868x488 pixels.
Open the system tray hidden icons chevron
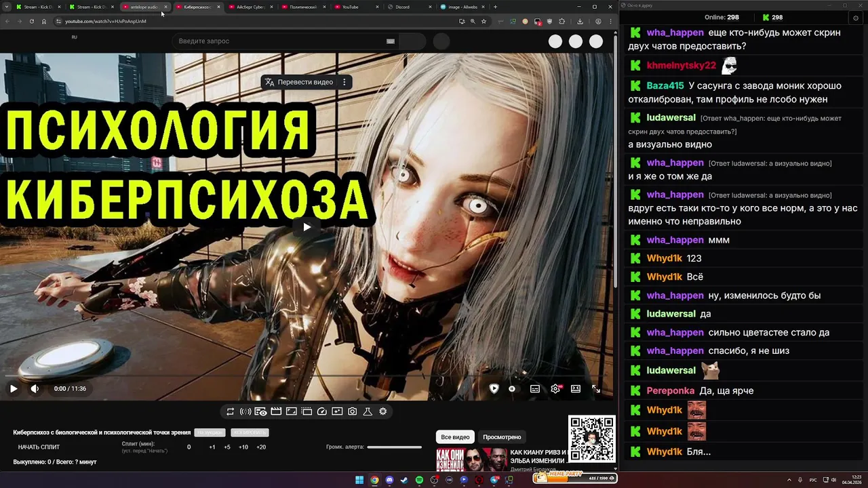point(789,480)
